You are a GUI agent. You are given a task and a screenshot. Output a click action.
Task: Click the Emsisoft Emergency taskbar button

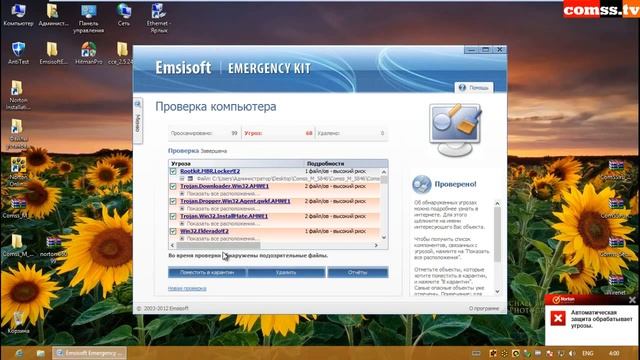point(89,353)
